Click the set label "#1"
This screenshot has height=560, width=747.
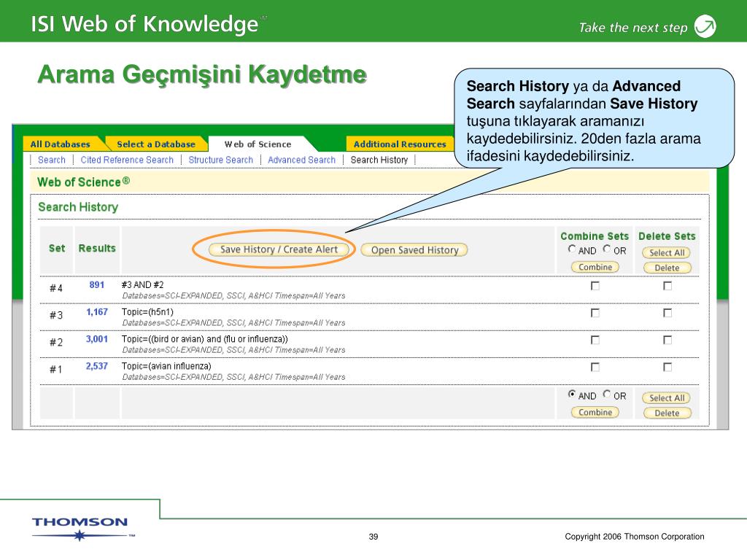(56, 370)
